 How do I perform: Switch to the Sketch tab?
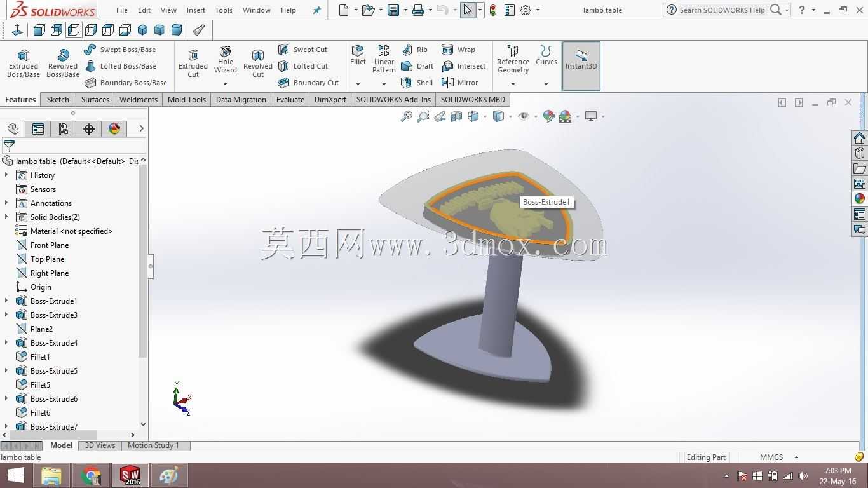(x=58, y=100)
